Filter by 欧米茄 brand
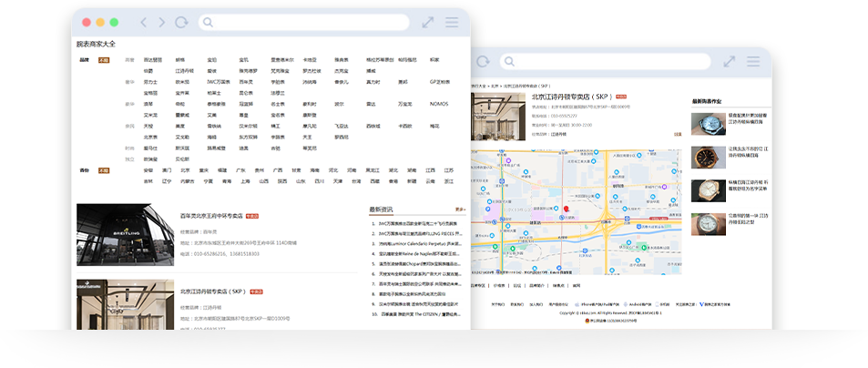 (182, 82)
